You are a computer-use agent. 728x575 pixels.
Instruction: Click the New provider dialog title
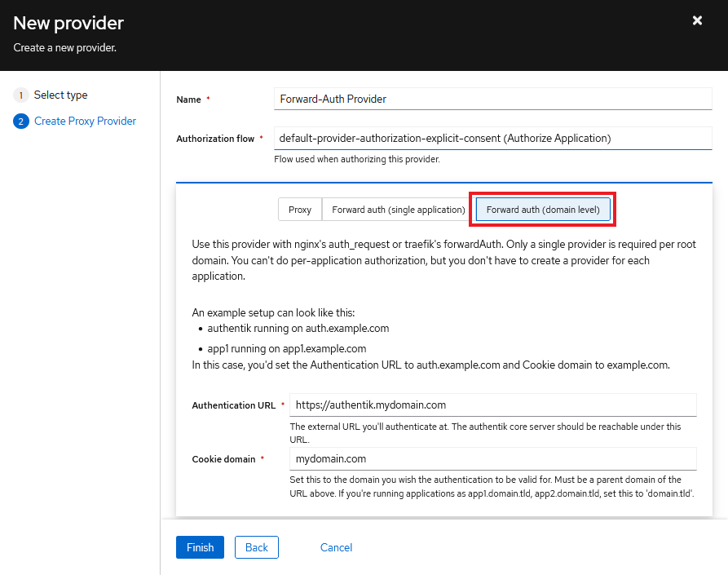click(68, 23)
